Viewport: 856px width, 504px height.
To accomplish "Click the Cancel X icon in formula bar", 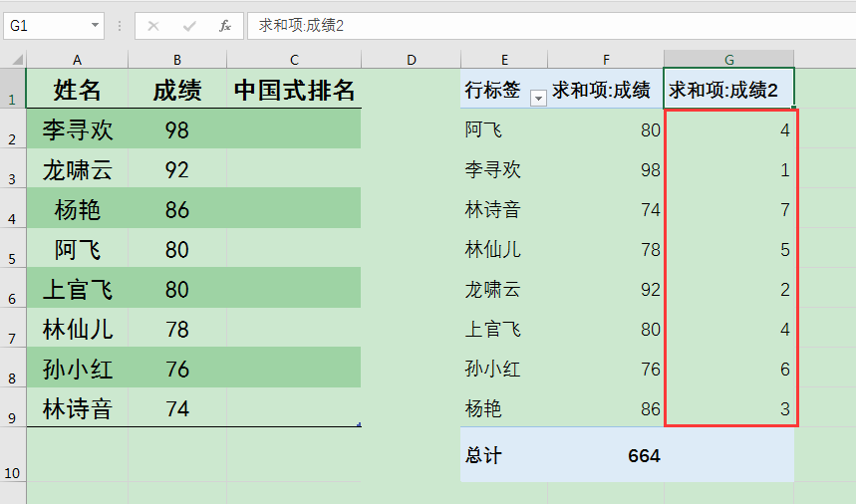I will tap(153, 26).
